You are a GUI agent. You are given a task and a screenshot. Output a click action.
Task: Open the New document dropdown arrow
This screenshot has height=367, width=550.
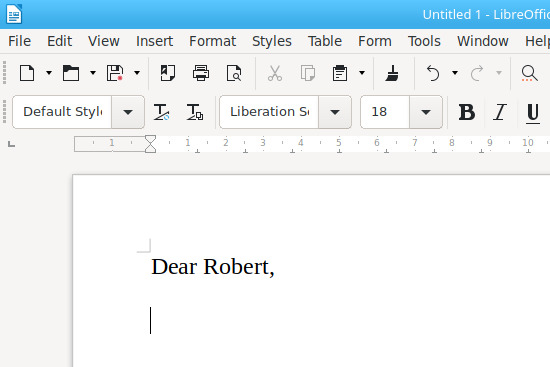pos(49,73)
